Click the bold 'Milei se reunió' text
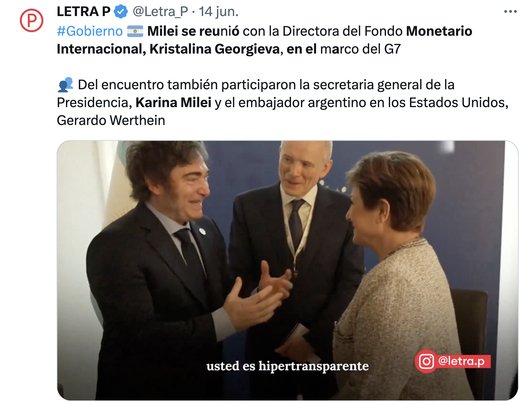 [193, 31]
